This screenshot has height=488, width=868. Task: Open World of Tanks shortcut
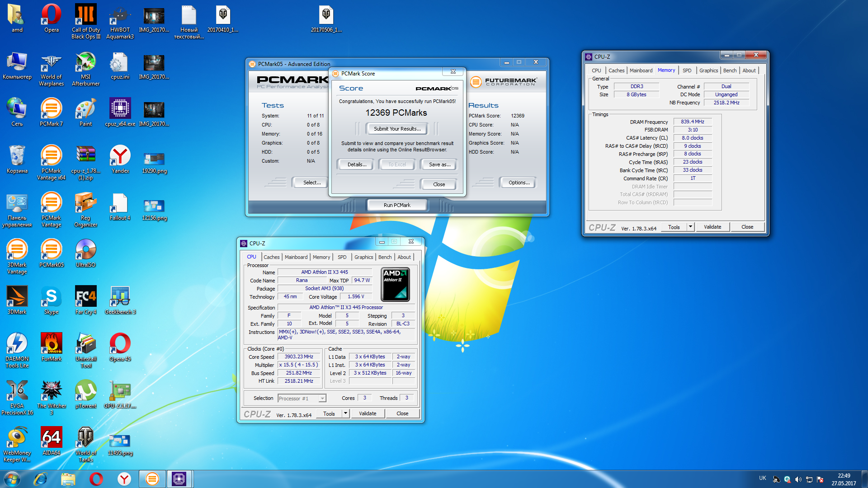pyautogui.click(x=85, y=445)
